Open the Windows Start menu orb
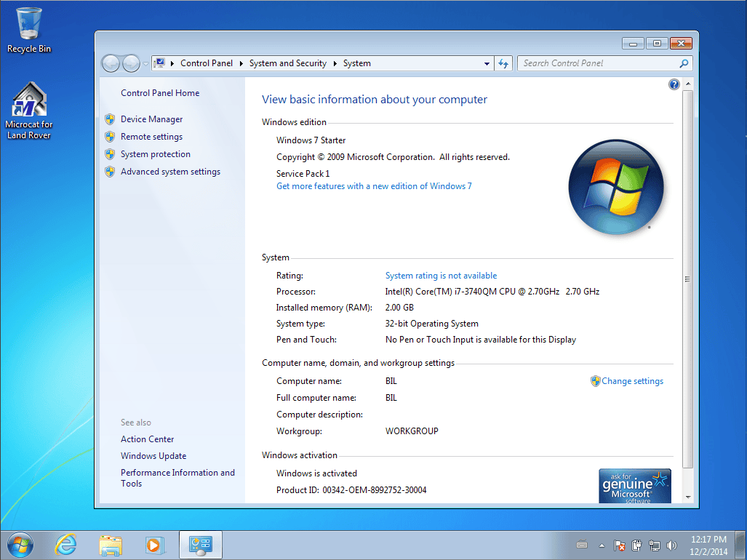 pyautogui.click(x=20, y=545)
